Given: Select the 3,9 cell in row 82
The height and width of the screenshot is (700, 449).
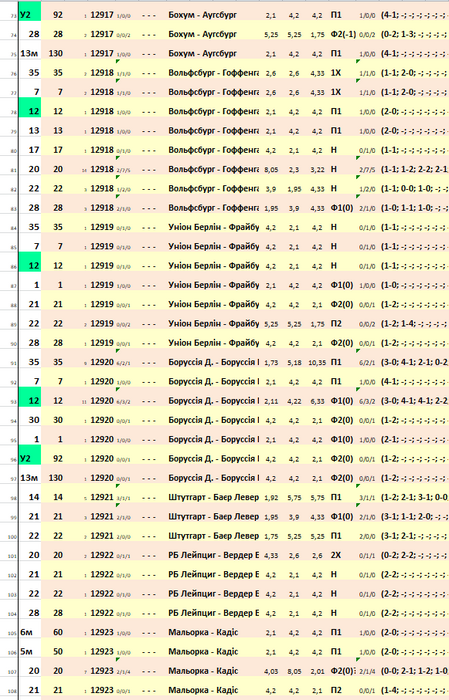Looking at the screenshot, I should (271, 189).
